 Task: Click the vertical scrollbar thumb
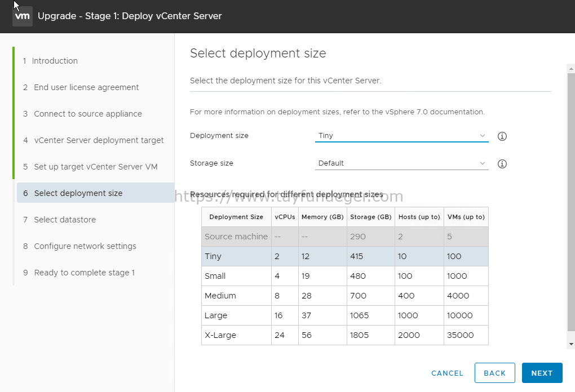(571, 202)
